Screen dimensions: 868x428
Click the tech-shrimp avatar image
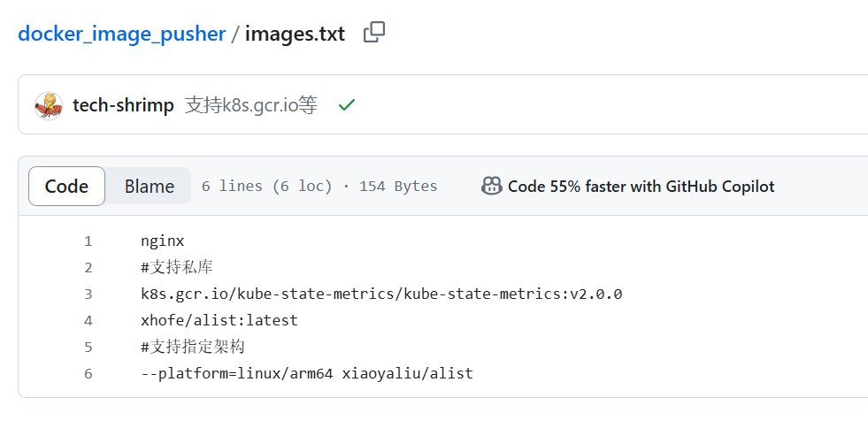click(x=49, y=105)
